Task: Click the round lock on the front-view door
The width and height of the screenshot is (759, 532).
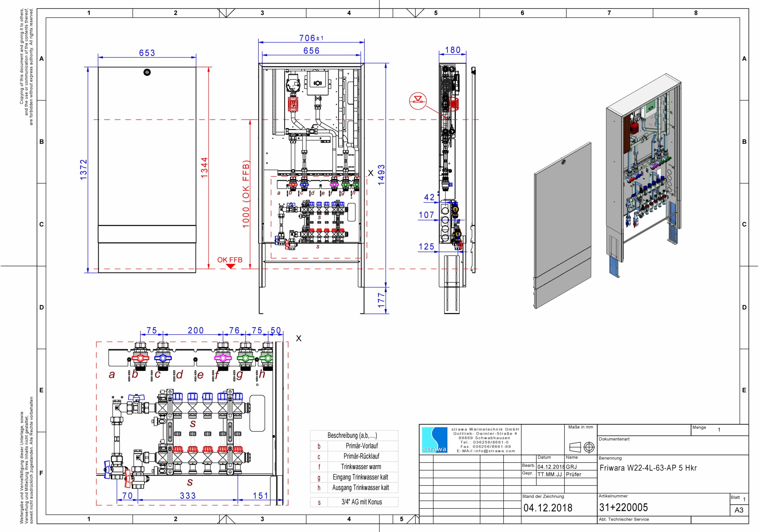Action: (147, 72)
